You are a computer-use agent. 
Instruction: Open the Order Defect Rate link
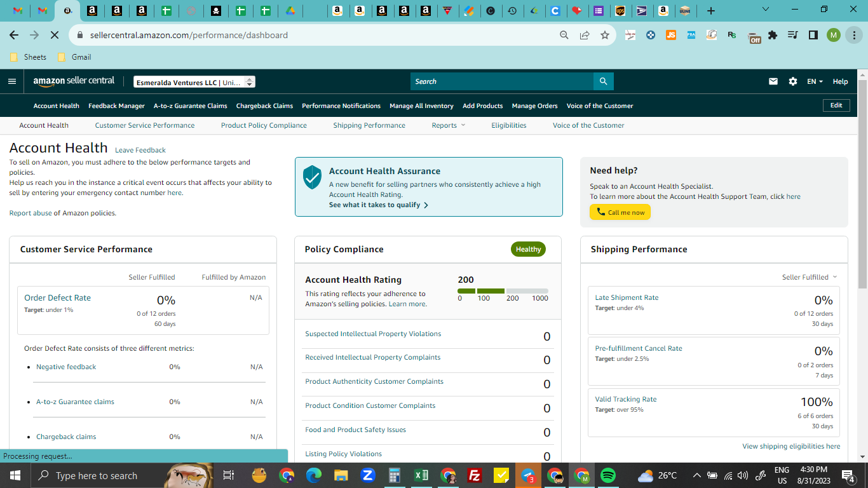click(57, 297)
